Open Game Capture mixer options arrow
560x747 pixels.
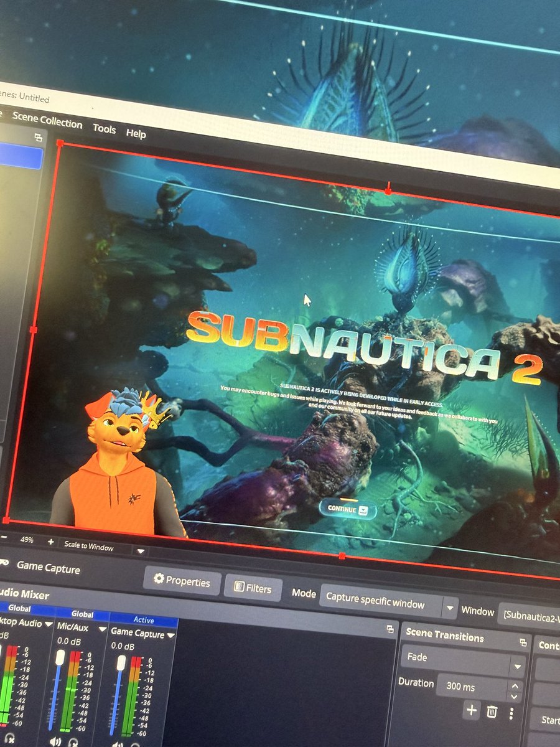point(170,636)
